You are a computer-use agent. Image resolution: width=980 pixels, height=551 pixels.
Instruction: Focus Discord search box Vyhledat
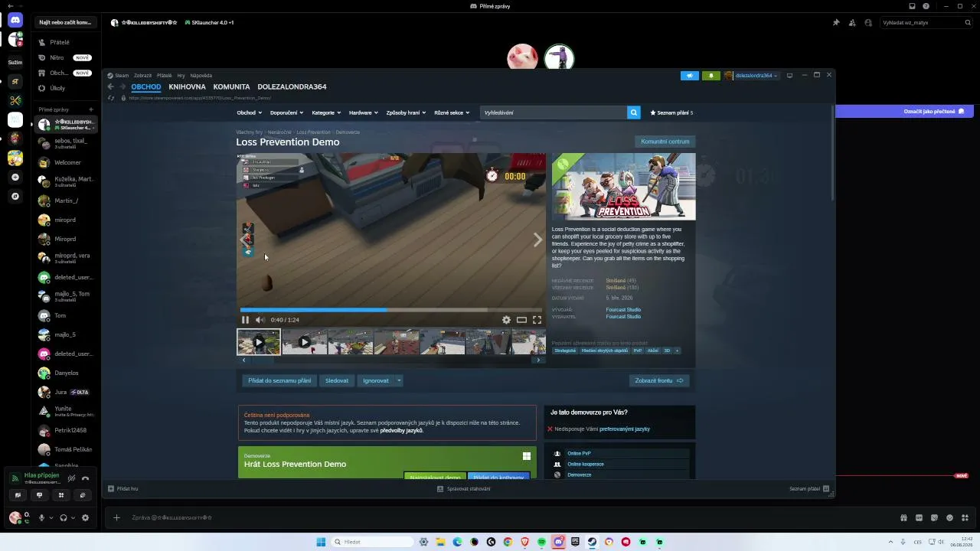[925, 22]
